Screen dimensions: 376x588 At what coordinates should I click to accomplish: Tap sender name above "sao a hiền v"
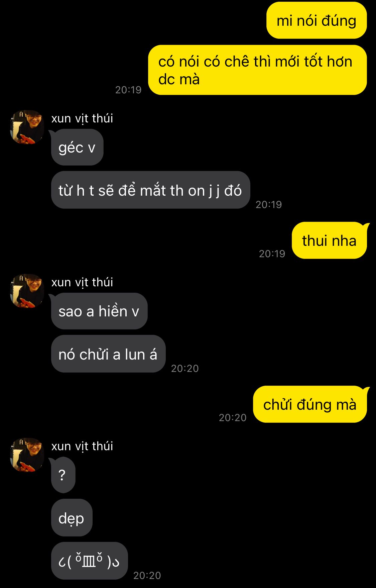click(82, 282)
